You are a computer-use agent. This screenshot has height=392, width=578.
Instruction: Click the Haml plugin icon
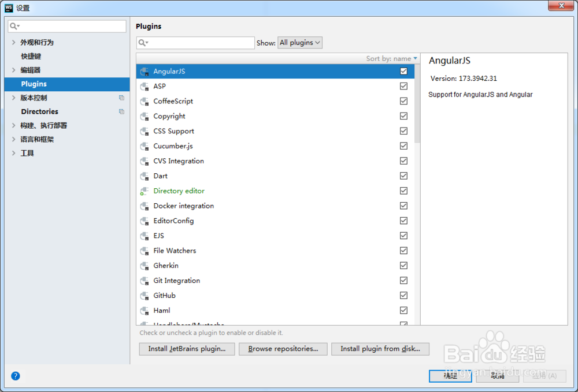pyautogui.click(x=144, y=311)
